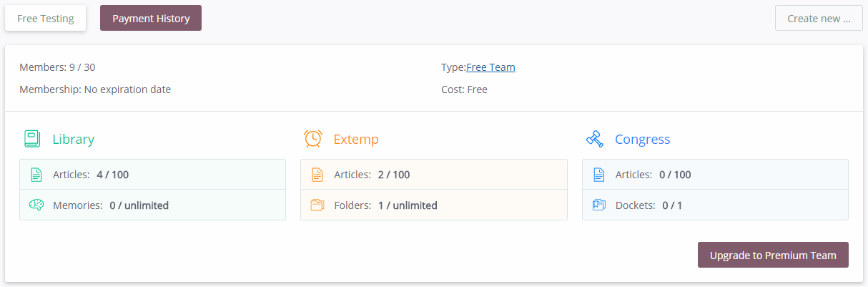Open the Create new dropdown

click(819, 19)
